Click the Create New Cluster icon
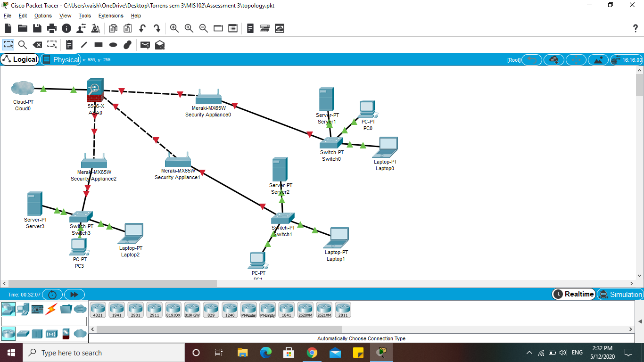Screen dimensions: 644x362 pyautogui.click(x=554, y=60)
